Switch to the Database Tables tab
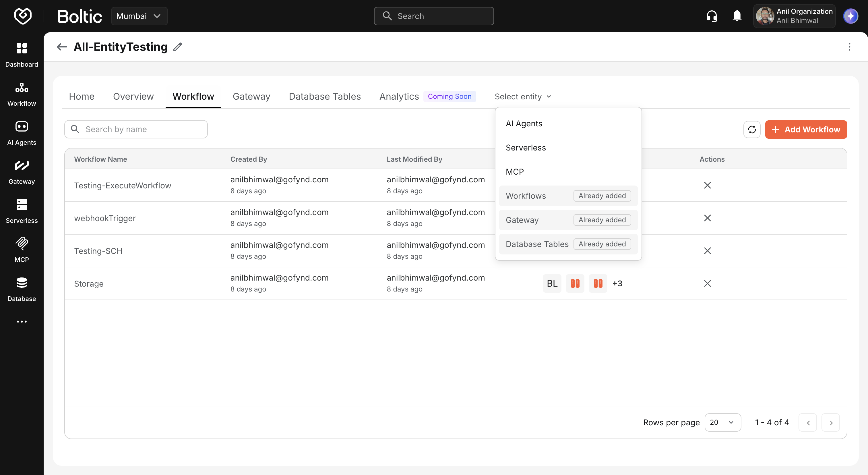The width and height of the screenshot is (868, 475). tap(324, 96)
